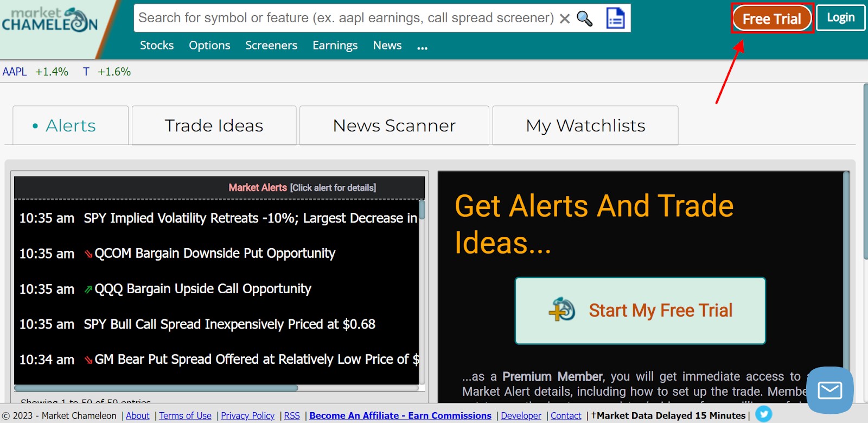The height and width of the screenshot is (423, 868).
Task: Click the chameleon icon in free trial button
Action: (x=562, y=310)
